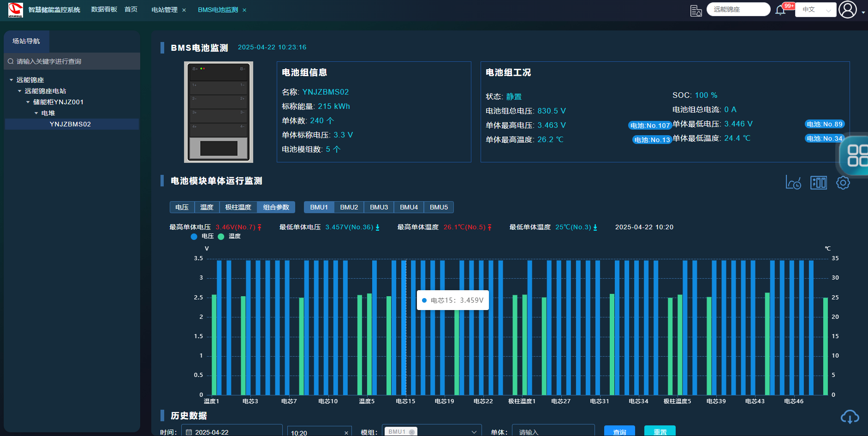Open the historical curve chart icon
This screenshot has width=868, height=436.
[x=793, y=183]
